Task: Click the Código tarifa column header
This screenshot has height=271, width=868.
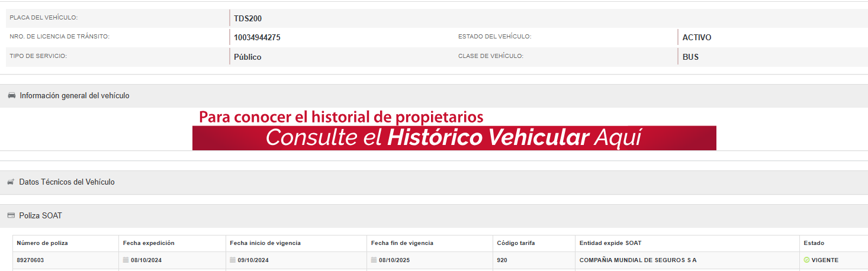Action: (516, 243)
